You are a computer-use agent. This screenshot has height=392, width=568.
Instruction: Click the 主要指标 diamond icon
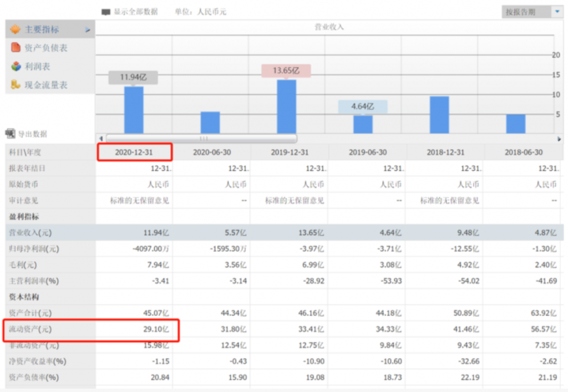point(15,29)
